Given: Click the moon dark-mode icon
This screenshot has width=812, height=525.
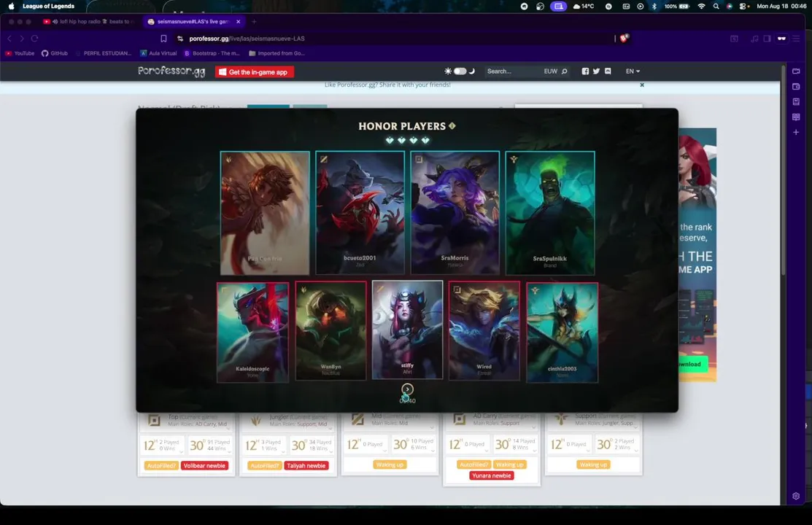Looking at the screenshot, I should (x=472, y=71).
